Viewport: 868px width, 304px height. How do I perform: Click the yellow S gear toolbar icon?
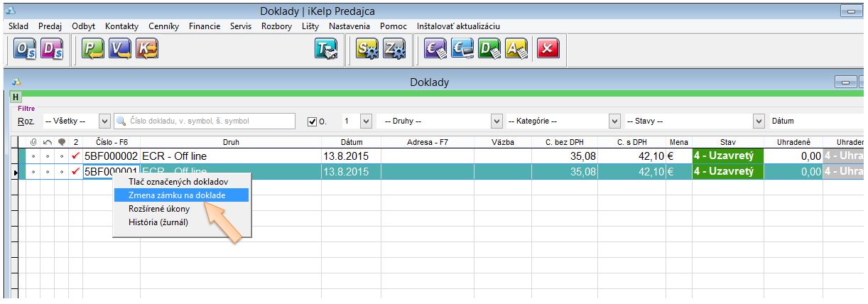tap(367, 50)
